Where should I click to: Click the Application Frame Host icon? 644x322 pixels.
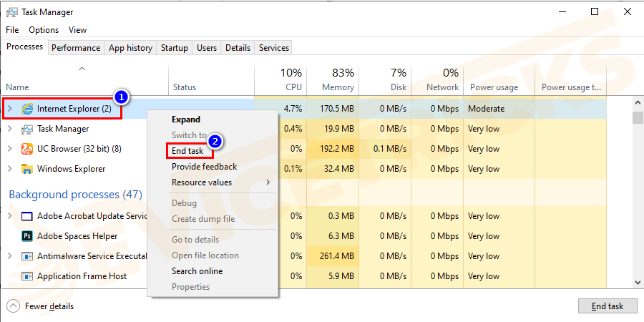[27, 276]
